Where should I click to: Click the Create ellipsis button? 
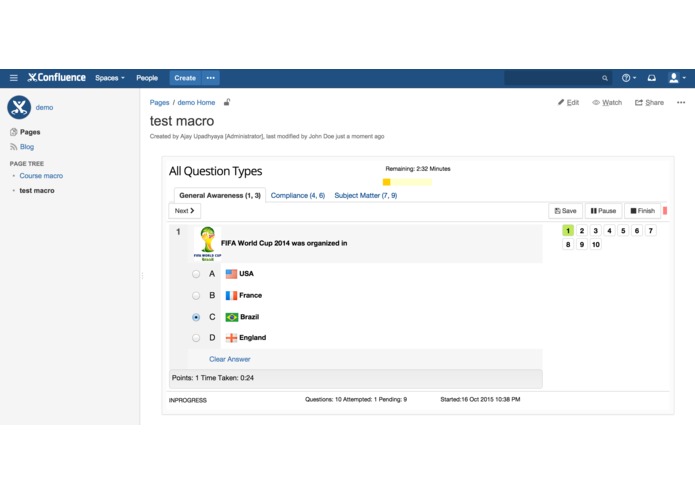click(211, 78)
